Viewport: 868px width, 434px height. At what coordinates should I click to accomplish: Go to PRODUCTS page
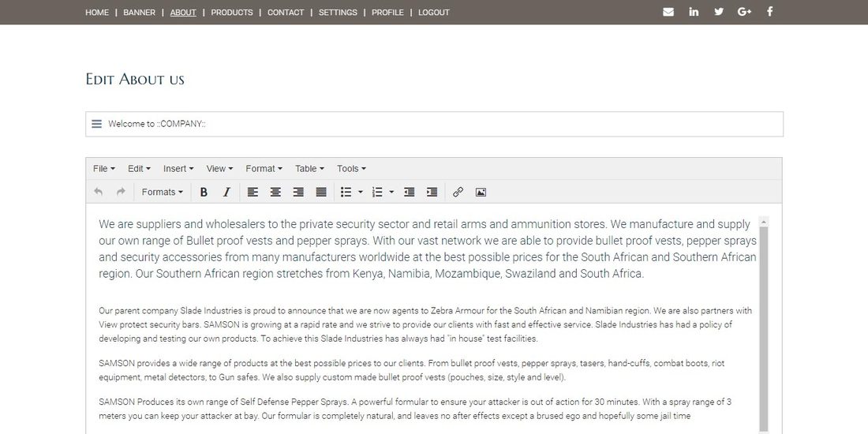(x=232, y=12)
